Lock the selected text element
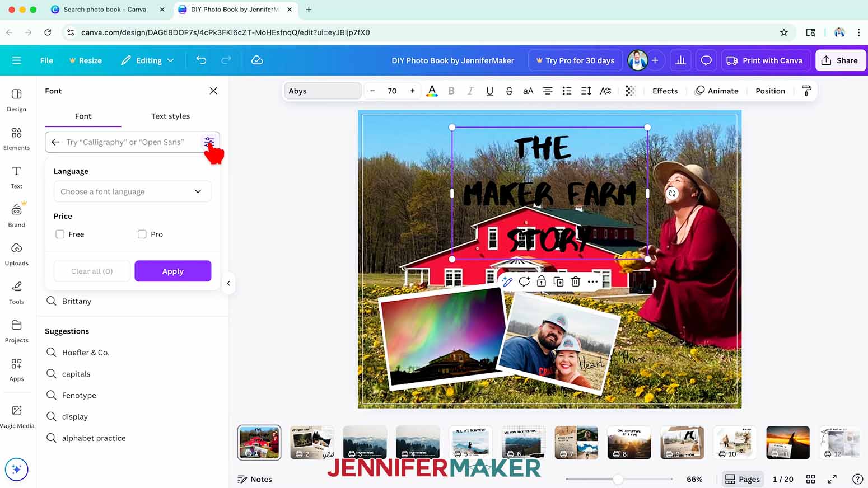 point(542,281)
